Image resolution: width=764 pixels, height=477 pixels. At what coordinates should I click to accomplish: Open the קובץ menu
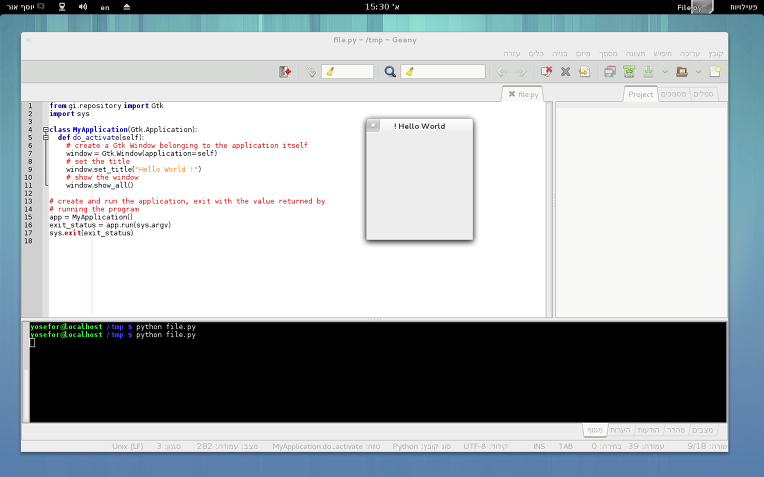pyautogui.click(x=716, y=54)
